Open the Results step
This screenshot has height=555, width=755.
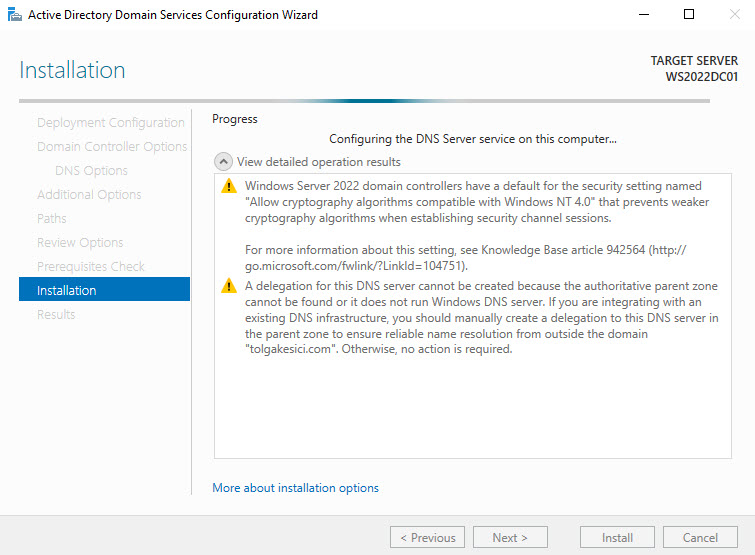(x=56, y=314)
